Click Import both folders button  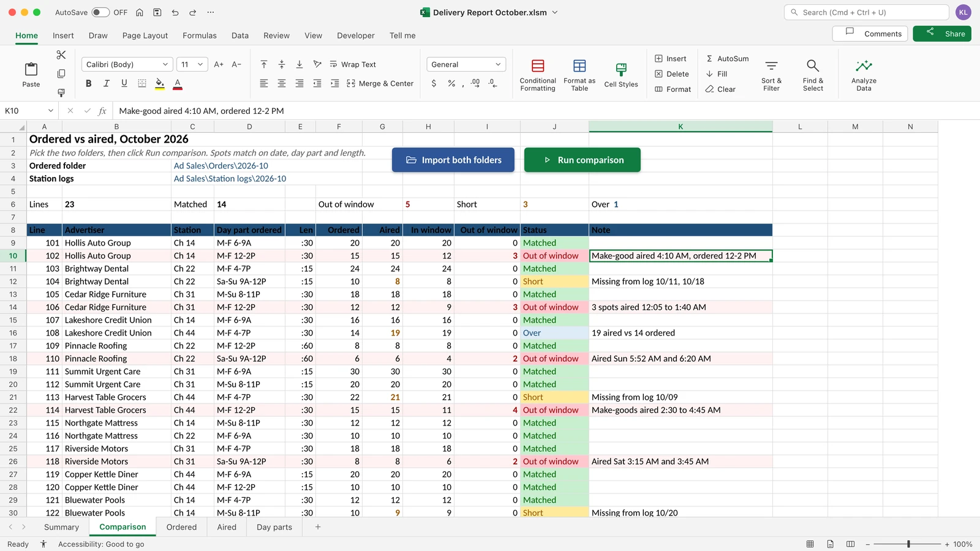click(x=453, y=160)
